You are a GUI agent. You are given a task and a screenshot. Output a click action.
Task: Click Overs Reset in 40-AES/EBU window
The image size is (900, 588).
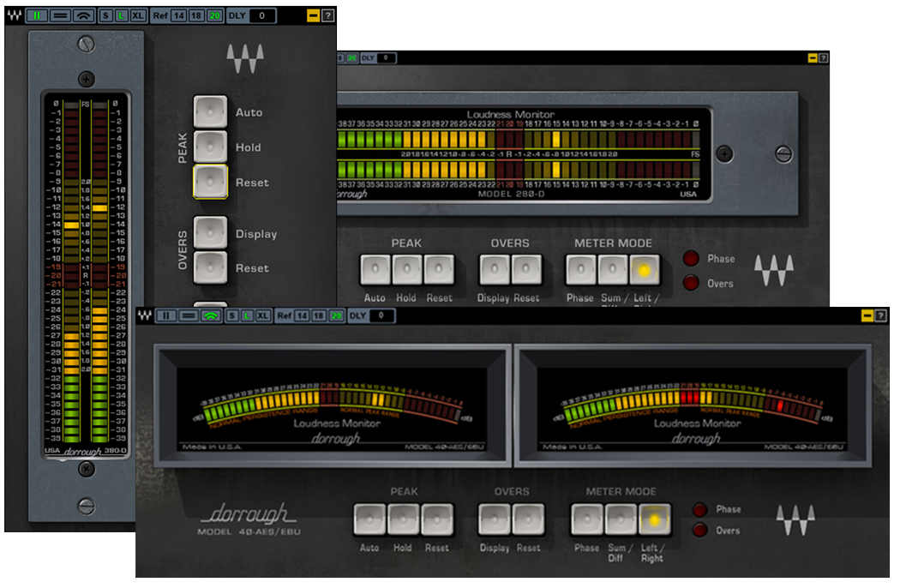pyautogui.click(x=528, y=519)
